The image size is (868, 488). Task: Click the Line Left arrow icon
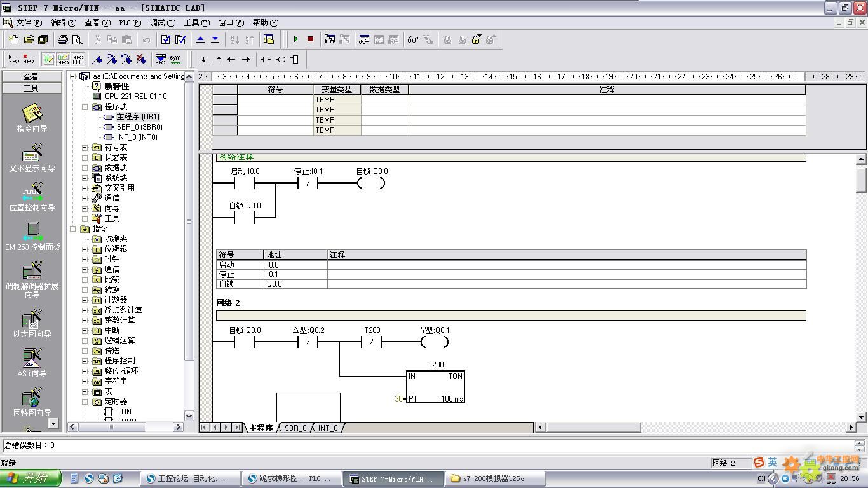coord(231,59)
